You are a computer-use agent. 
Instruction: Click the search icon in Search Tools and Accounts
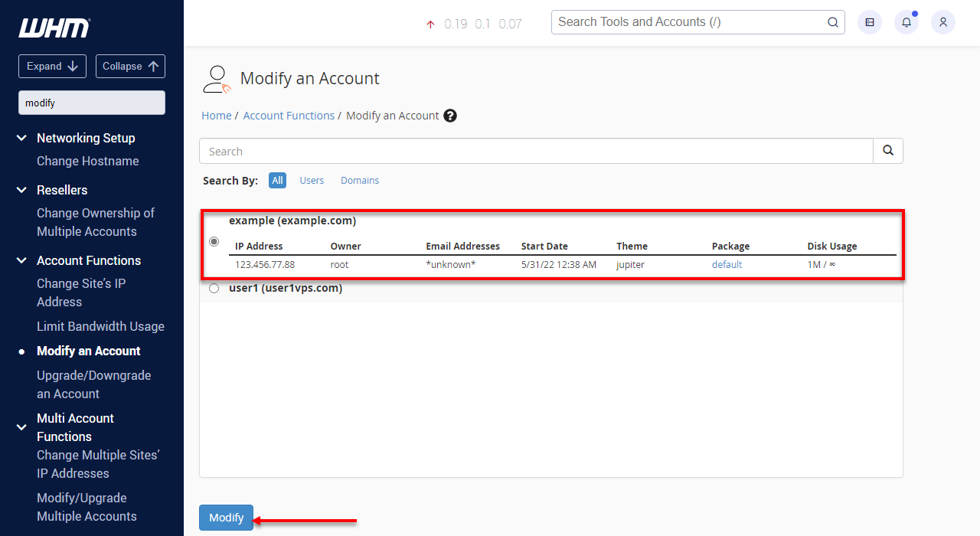pos(832,22)
